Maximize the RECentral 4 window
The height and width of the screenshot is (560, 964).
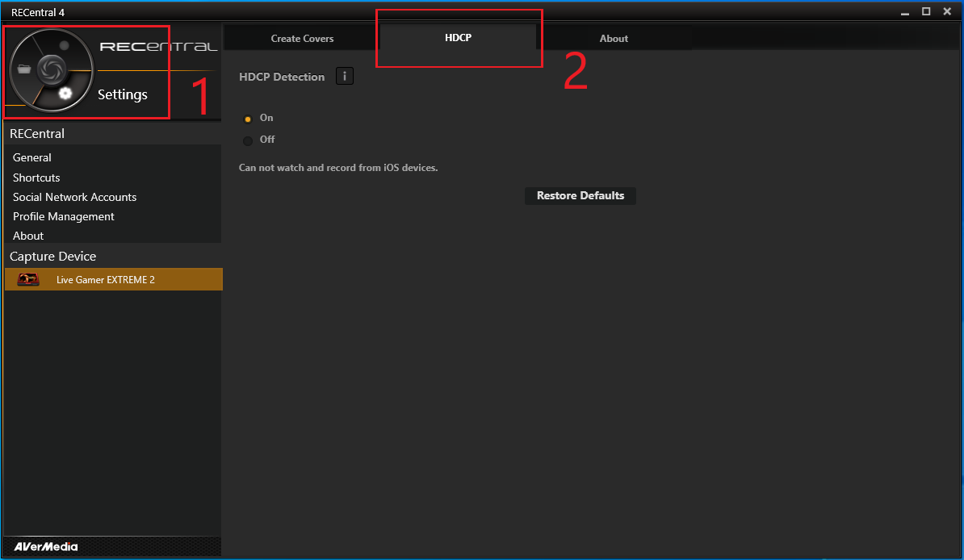pos(926,11)
